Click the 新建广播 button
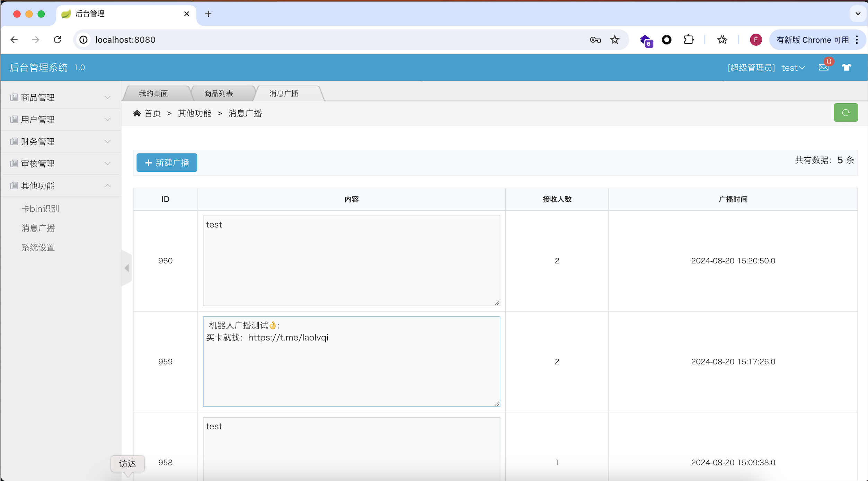 click(x=167, y=163)
